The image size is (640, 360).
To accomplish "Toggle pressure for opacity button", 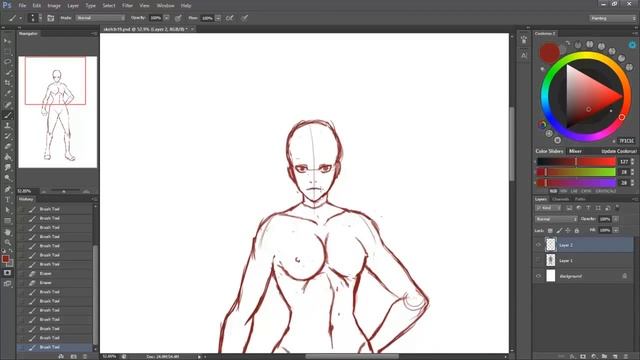I will tap(178, 18).
